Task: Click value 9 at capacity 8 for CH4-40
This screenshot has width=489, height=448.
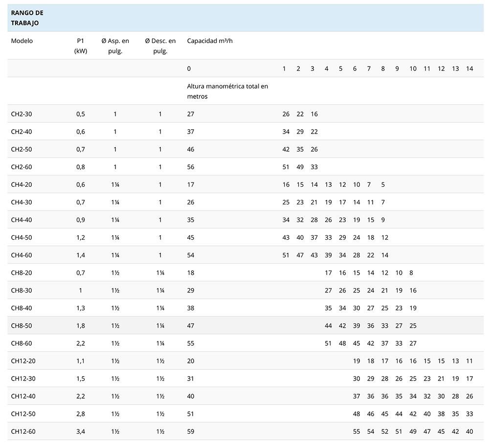Action: [383, 220]
